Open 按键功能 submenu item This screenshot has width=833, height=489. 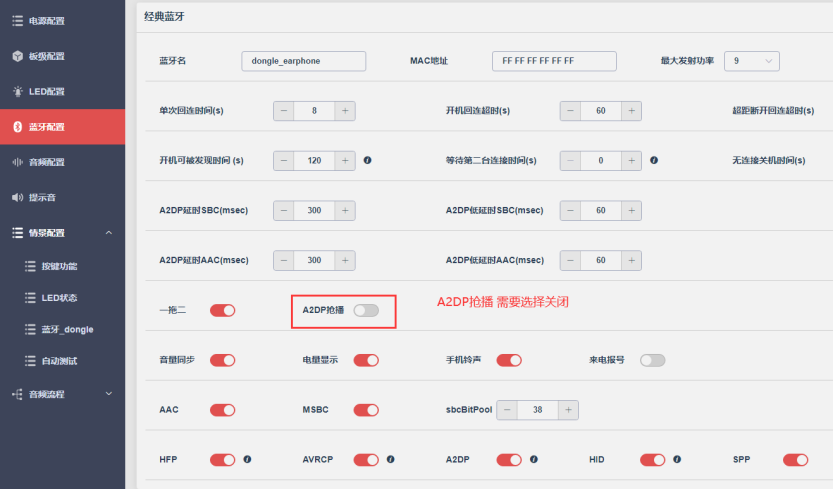coord(62,266)
